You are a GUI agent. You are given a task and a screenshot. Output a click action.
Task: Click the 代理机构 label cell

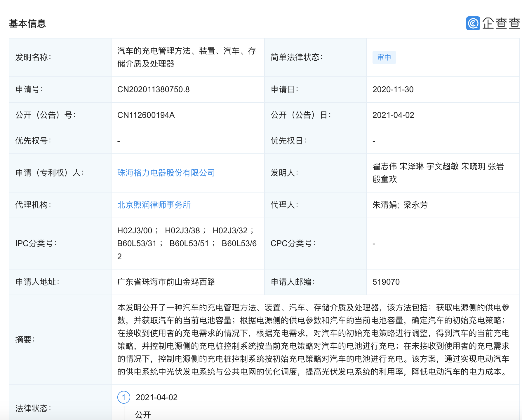pos(60,205)
